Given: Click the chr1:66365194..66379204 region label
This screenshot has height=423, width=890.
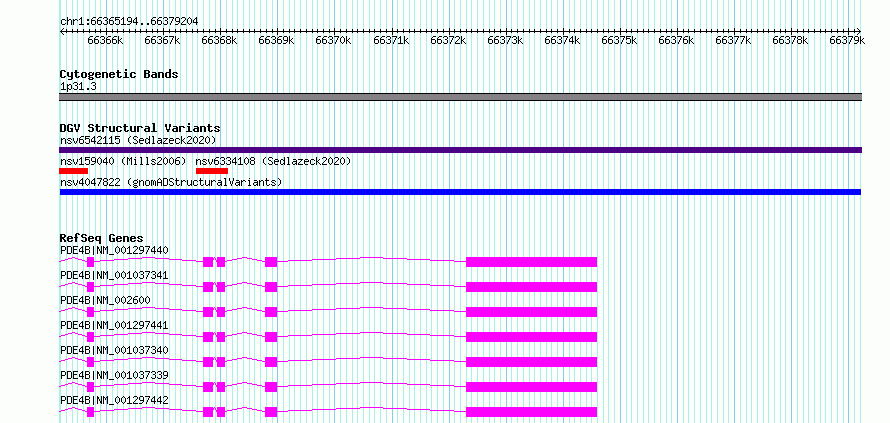Looking at the screenshot, I should tap(129, 22).
